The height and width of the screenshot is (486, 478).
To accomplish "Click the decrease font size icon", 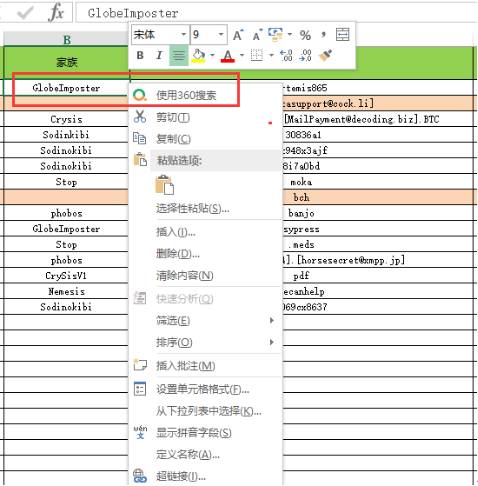I will coord(257,35).
